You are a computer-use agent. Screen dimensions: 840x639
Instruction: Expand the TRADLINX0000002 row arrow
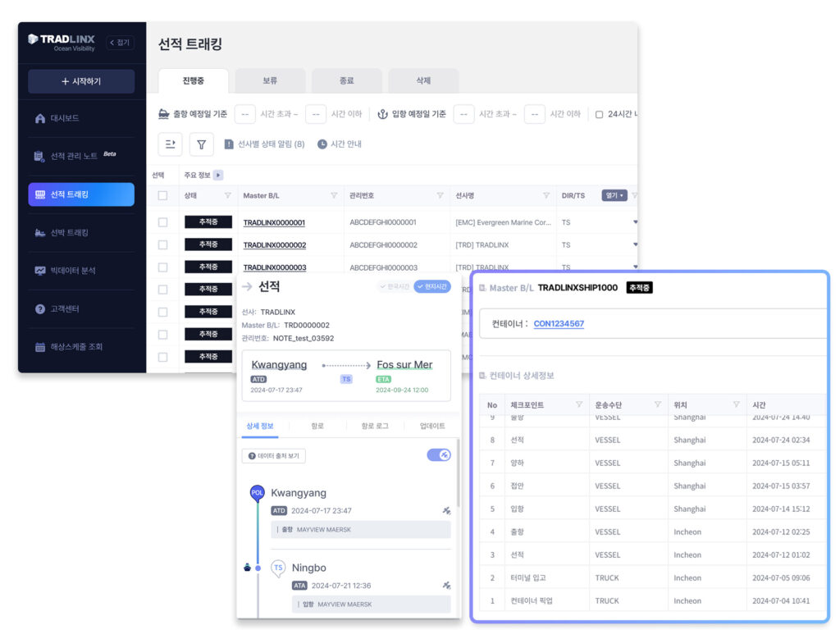636,244
